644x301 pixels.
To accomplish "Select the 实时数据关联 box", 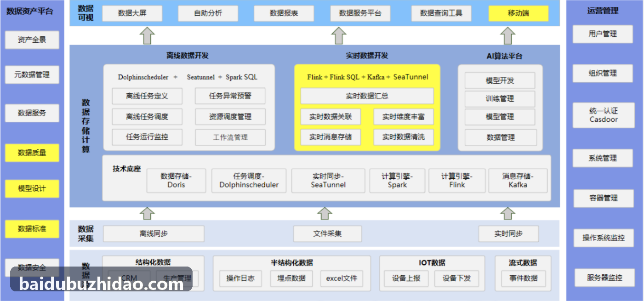I will coord(331,117).
